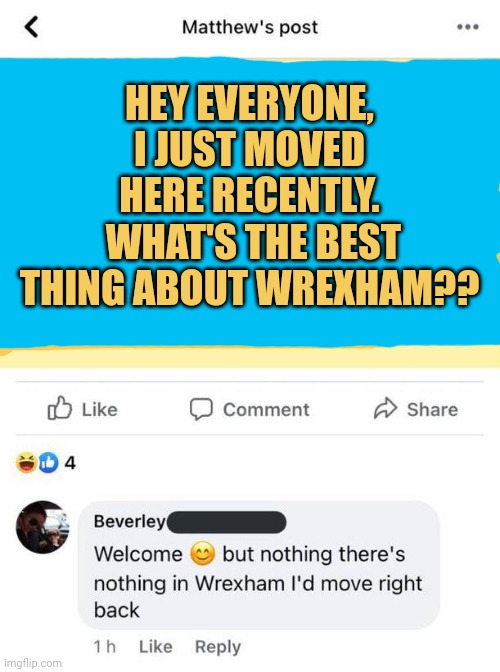This screenshot has width=500, height=672.
Task: View the blue like reaction icon
Action: point(48,463)
